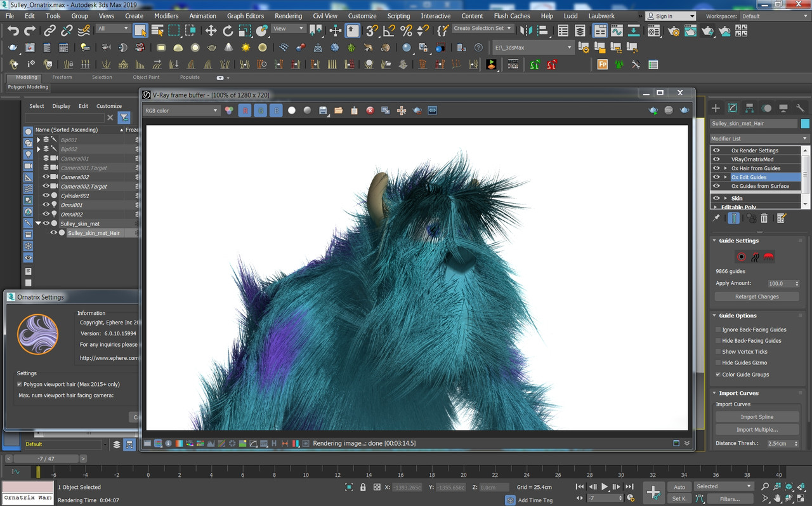Choose the Select and Move tool
This screenshot has width=812, height=506.
coord(211,30)
